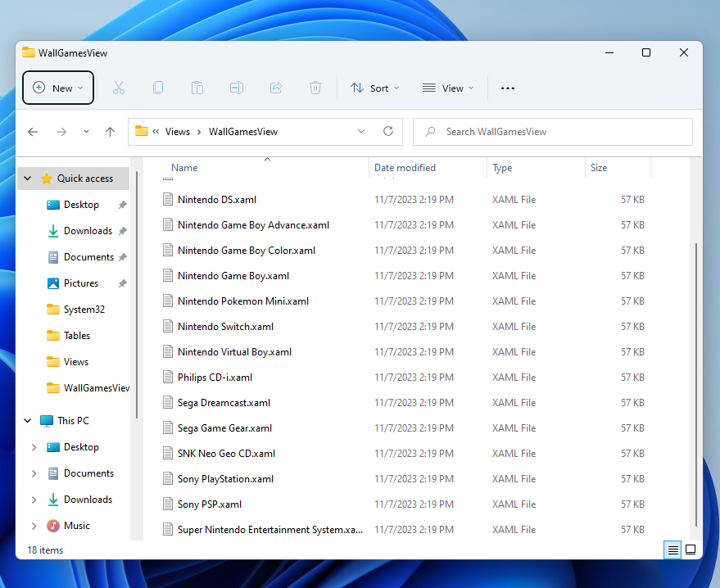This screenshot has width=720, height=588.
Task: Click file icon of Nintendo Switch.xaml
Action: pyautogui.click(x=168, y=327)
